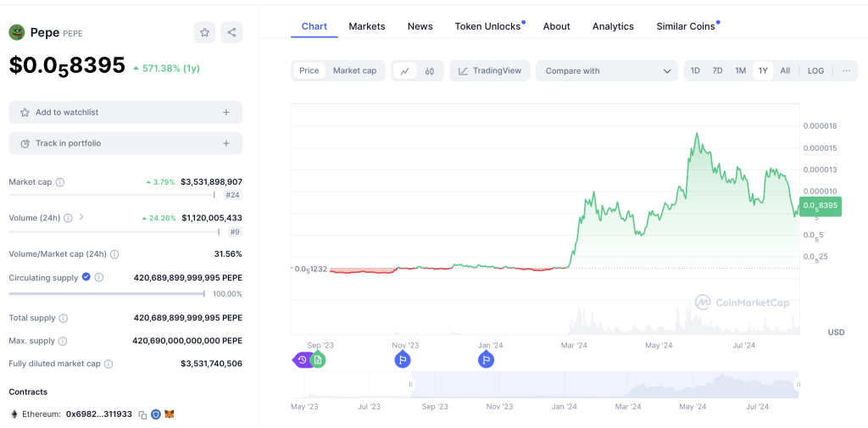The height and width of the screenshot is (428, 868).
Task: Click fully diluted value $3,531,740,506
Action: tap(211, 364)
